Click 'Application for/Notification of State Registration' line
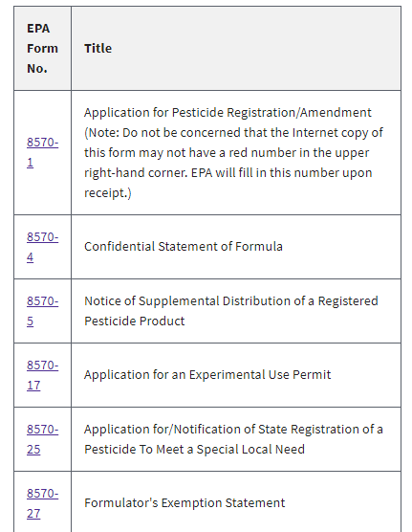Viewport: 412px width, 532px height. click(233, 430)
